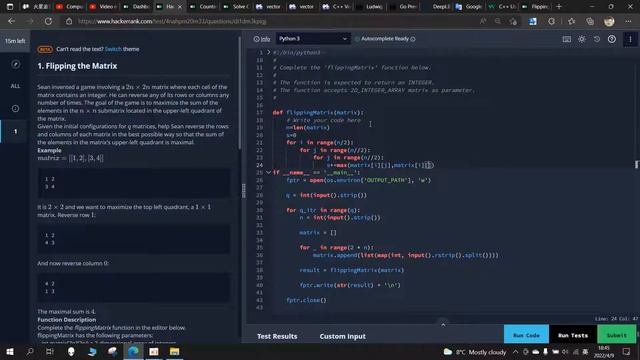Open File Explorer from the taskbar
The width and height of the screenshot is (640, 360).
coord(174,351)
